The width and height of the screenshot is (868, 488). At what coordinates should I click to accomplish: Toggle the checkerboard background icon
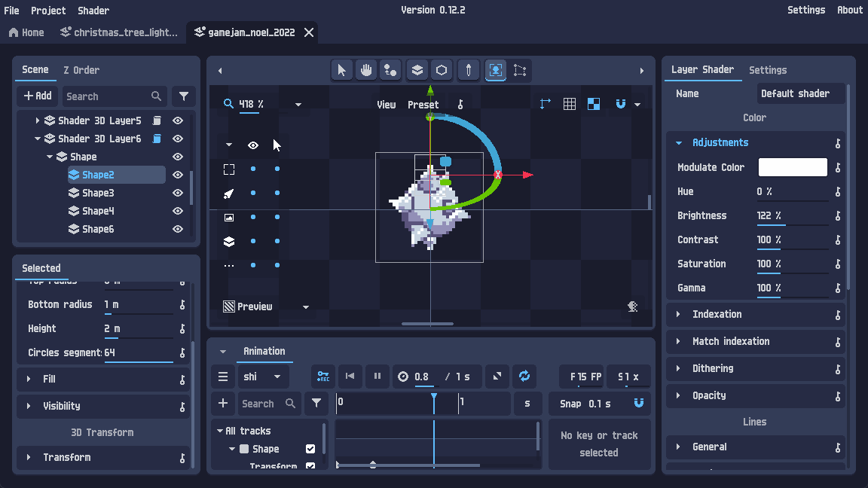point(594,104)
